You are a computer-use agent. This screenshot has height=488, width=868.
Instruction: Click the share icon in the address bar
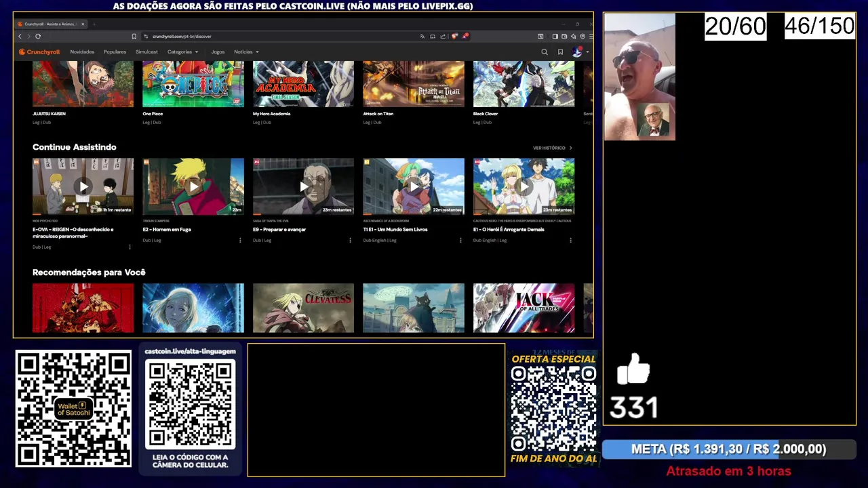click(443, 36)
